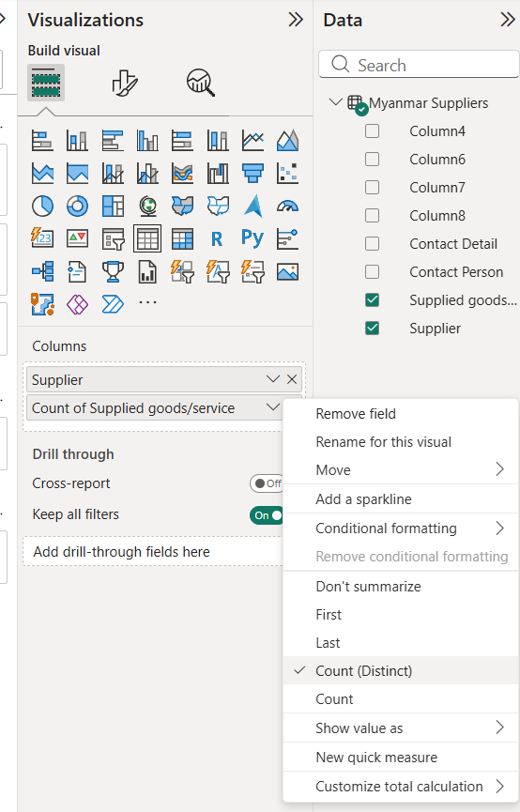The height and width of the screenshot is (812, 520).
Task: Select the scatter chart visual
Action: pos(287,174)
